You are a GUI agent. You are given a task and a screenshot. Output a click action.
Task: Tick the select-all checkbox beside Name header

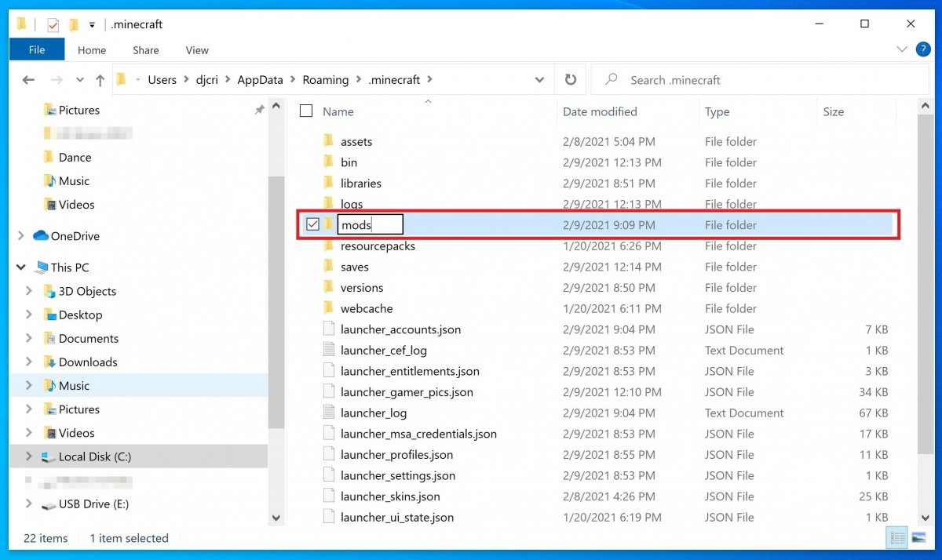coord(306,111)
